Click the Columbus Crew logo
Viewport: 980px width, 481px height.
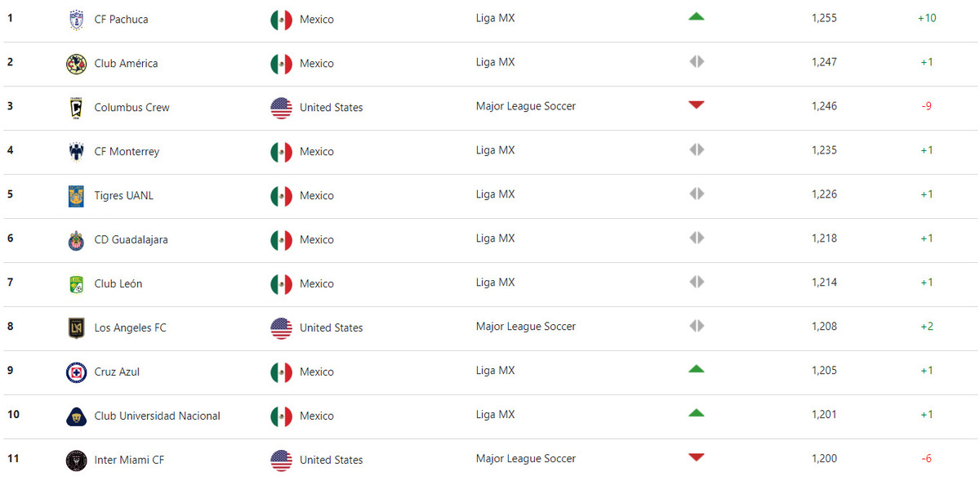76,108
